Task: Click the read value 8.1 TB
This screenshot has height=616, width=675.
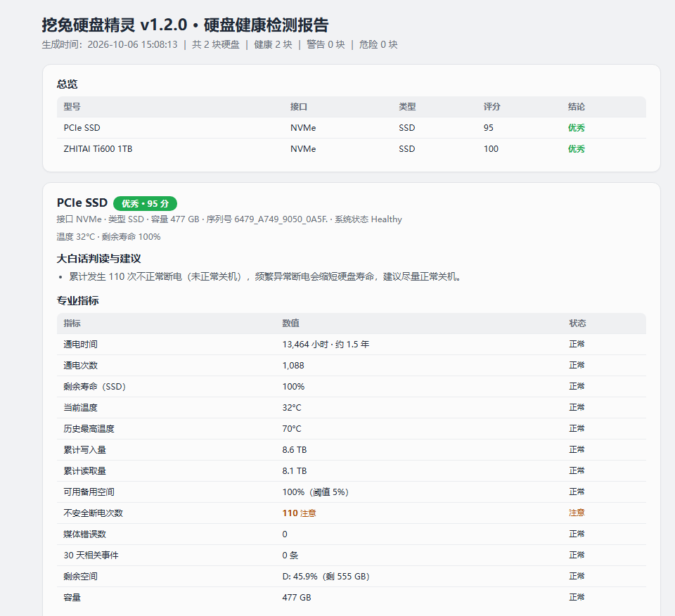Action: pyautogui.click(x=295, y=471)
